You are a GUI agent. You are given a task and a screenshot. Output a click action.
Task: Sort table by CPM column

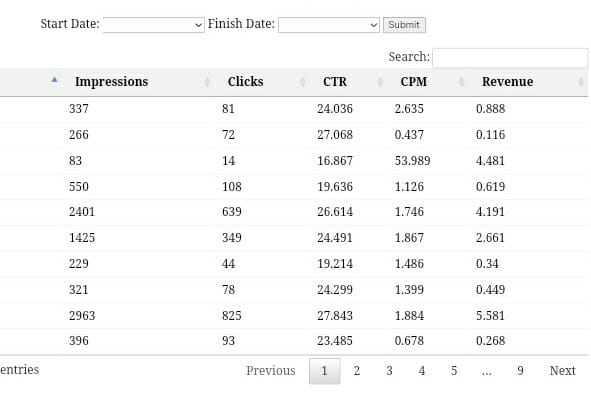pos(413,82)
